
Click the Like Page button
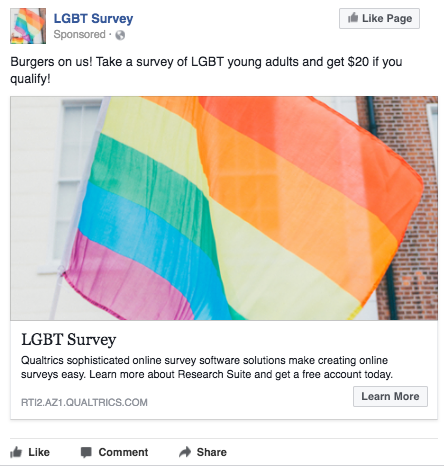click(379, 18)
